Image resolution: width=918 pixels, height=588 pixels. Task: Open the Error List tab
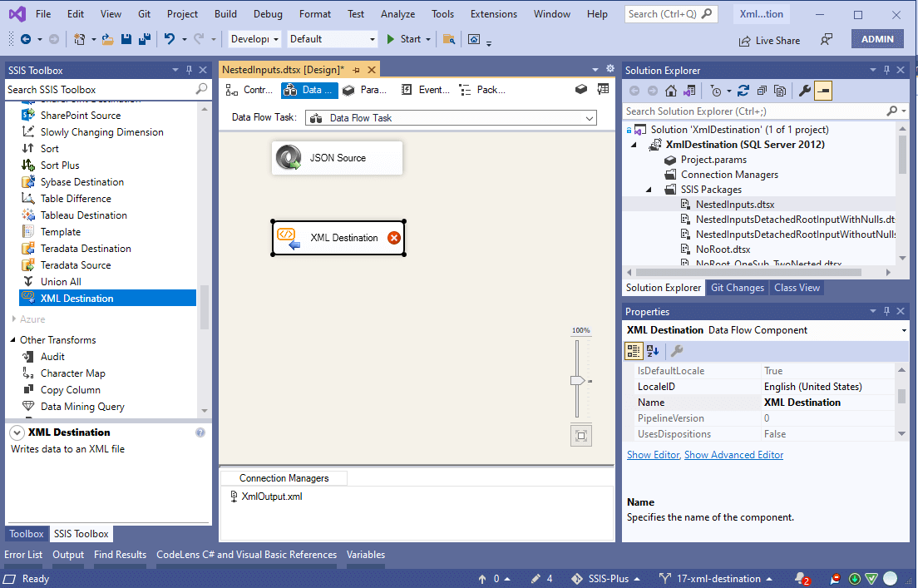click(x=23, y=555)
